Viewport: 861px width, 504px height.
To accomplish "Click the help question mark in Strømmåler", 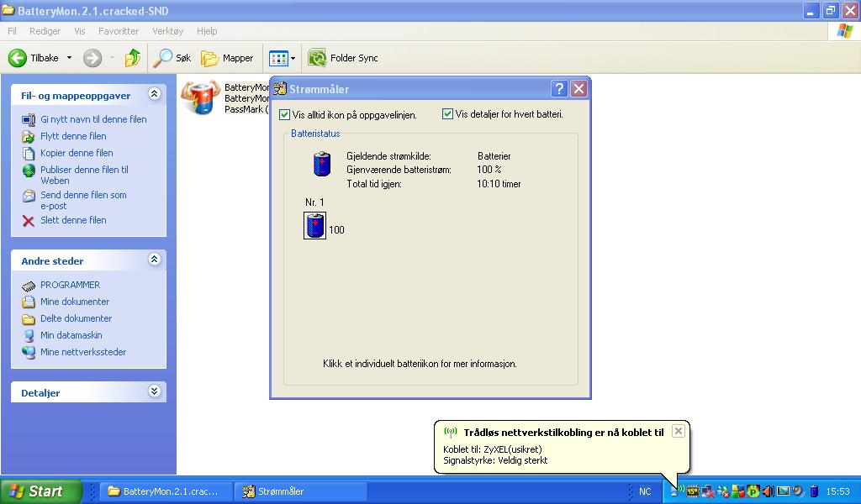I will tap(559, 89).
